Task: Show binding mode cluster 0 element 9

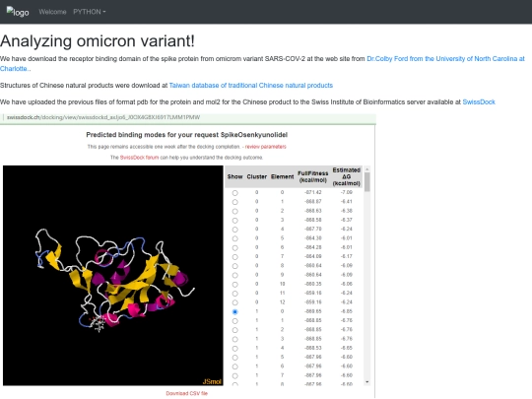Action: (x=234, y=275)
